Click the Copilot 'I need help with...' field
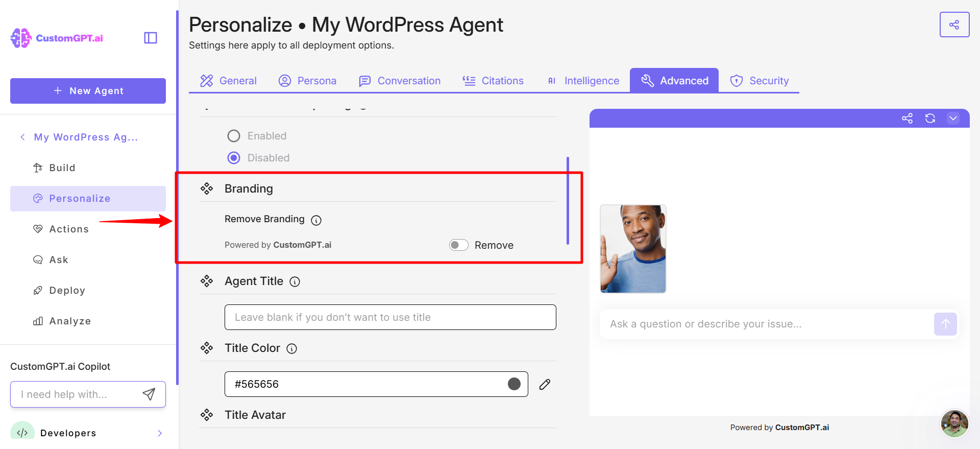This screenshot has width=980, height=449. pyautogui.click(x=88, y=394)
